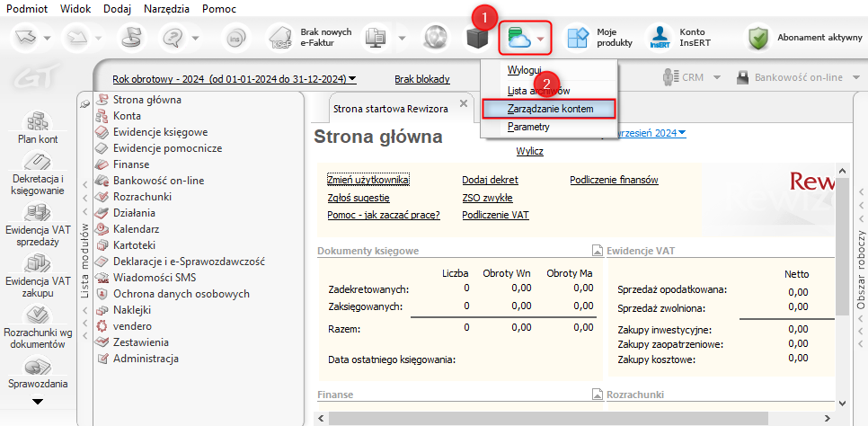Viewport: 868px width, 426px height.
Task: Open the Rok obrotowy 2024 dropdown
Action: pos(235,79)
